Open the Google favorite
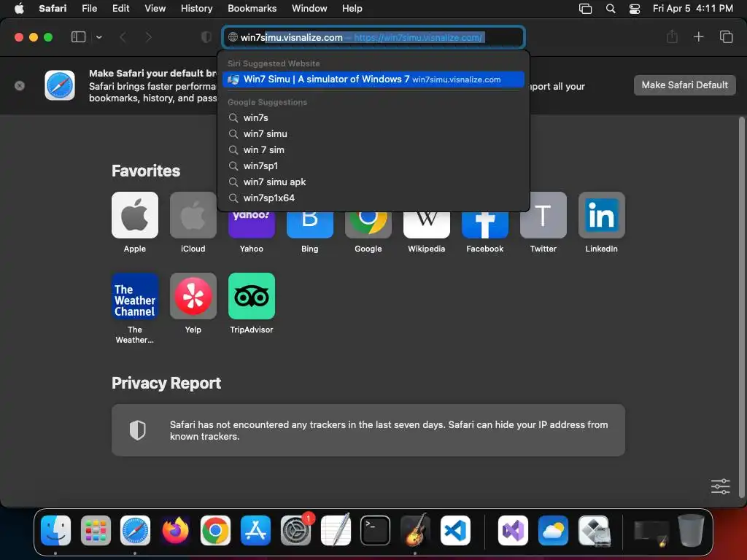This screenshot has height=560, width=747. [x=368, y=225]
